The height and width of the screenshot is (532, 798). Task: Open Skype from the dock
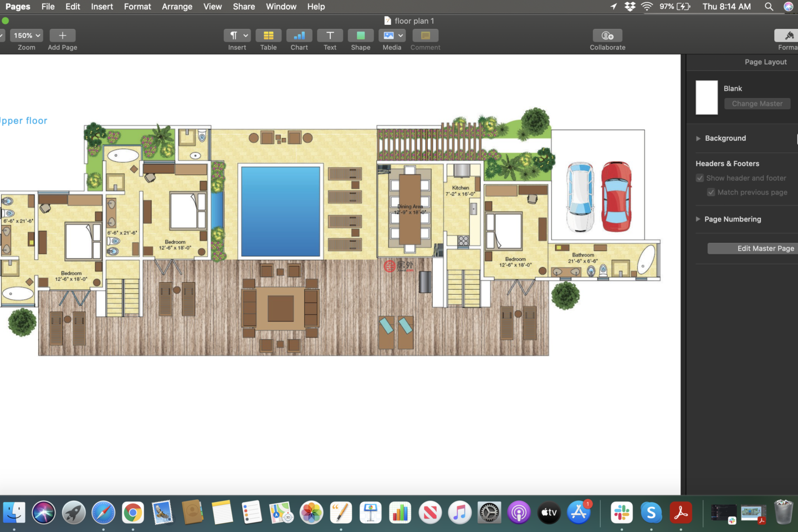click(x=651, y=513)
